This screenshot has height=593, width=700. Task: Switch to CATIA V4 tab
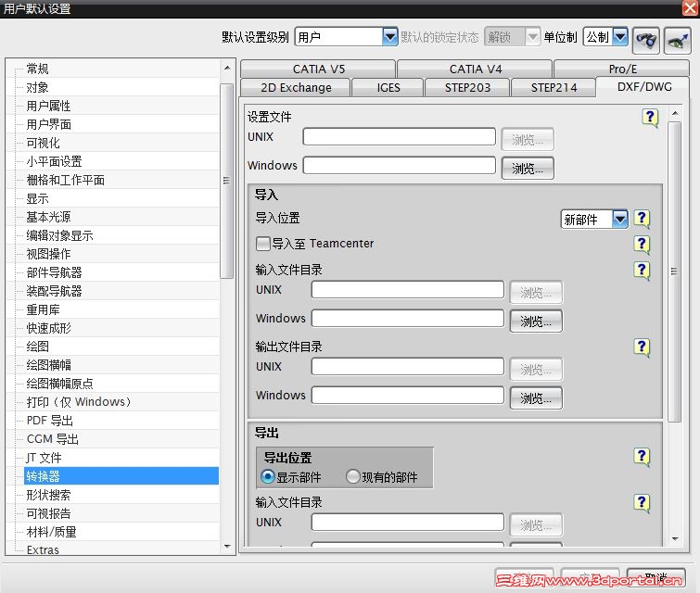pyautogui.click(x=475, y=69)
